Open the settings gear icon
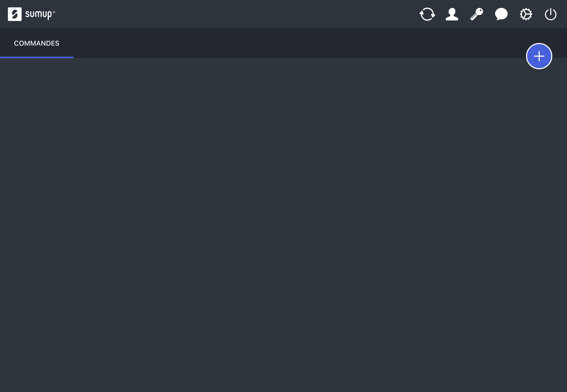This screenshot has width=567, height=392. [x=526, y=14]
